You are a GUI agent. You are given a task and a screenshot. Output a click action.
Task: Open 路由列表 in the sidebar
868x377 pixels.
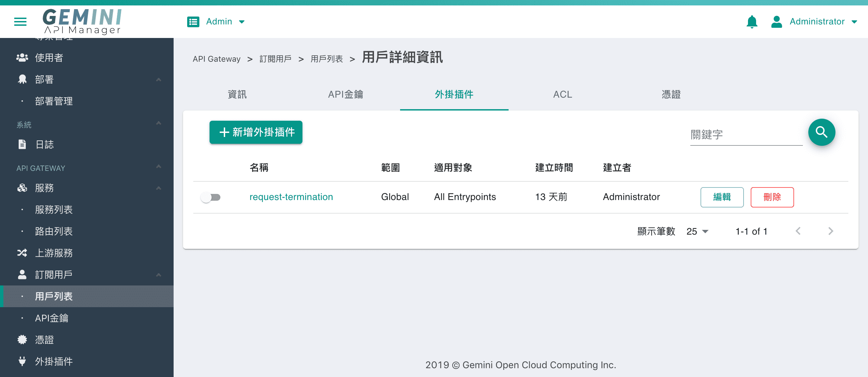pyautogui.click(x=54, y=231)
